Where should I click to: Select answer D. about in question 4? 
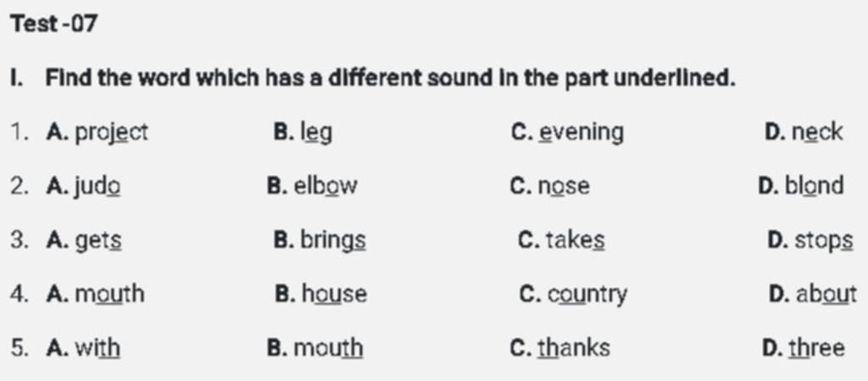pyautogui.click(x=813, y=294)
